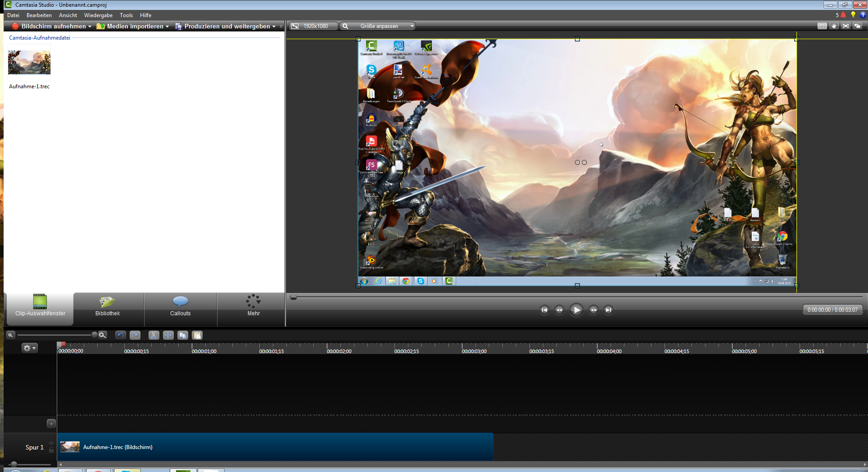Open the Ansicht menu
868x472 pixels.
[68, 15]
